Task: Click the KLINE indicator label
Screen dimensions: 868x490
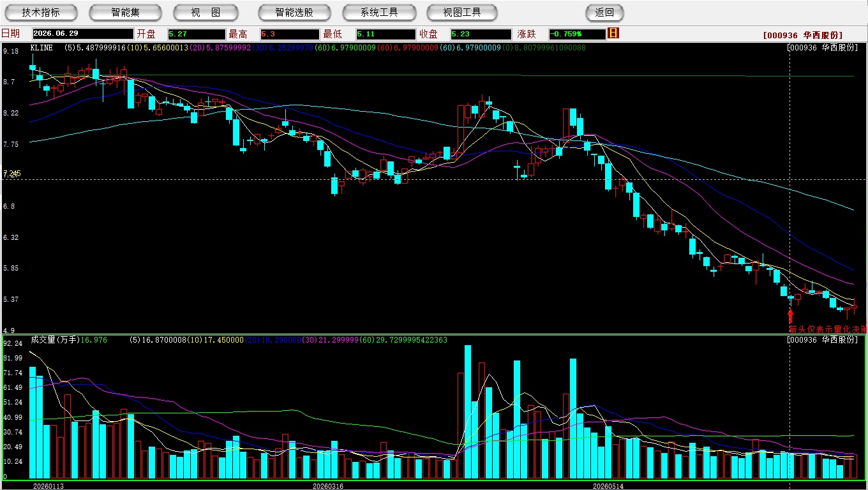Action: click(x=41, y=48)
